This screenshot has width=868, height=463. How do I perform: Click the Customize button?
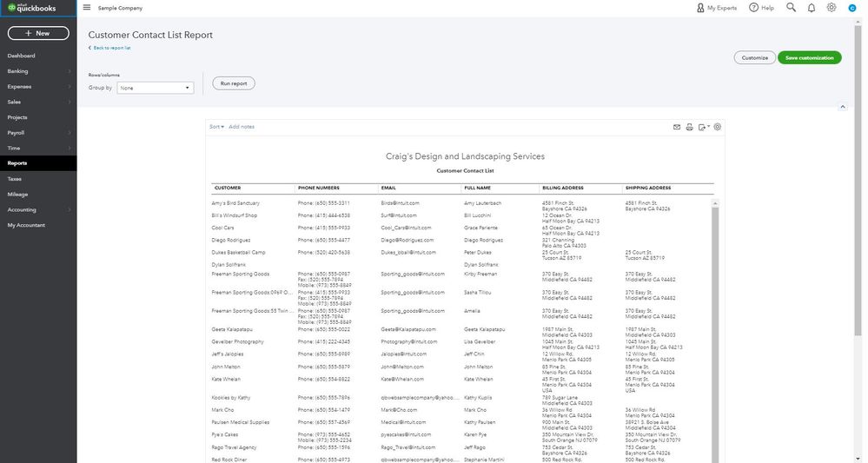(x=754, y=57)
